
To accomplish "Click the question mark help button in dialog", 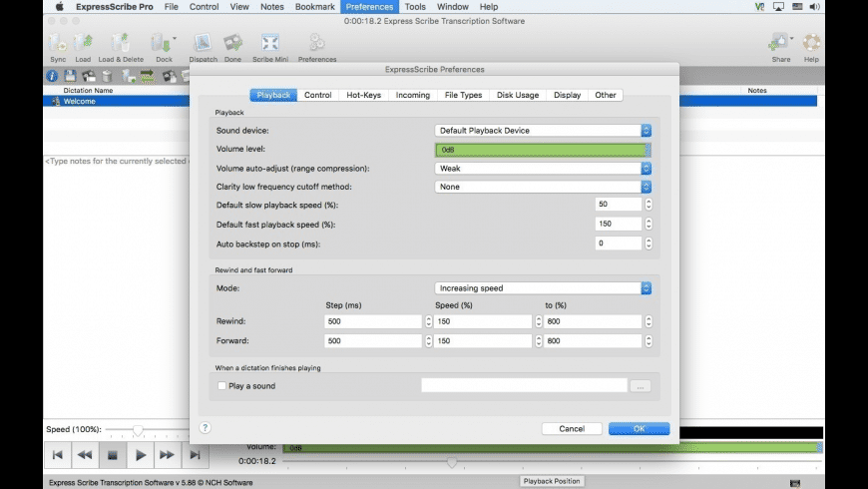I will (x=205, y=427).
